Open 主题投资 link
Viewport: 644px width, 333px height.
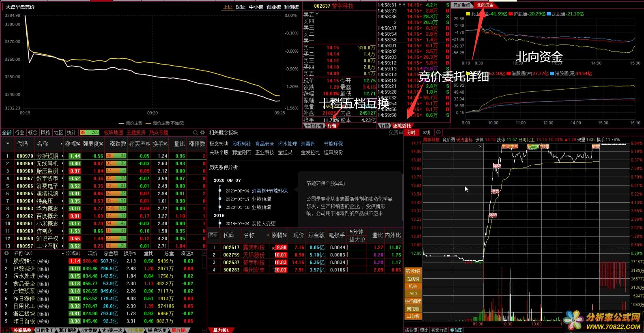(136, 132)
